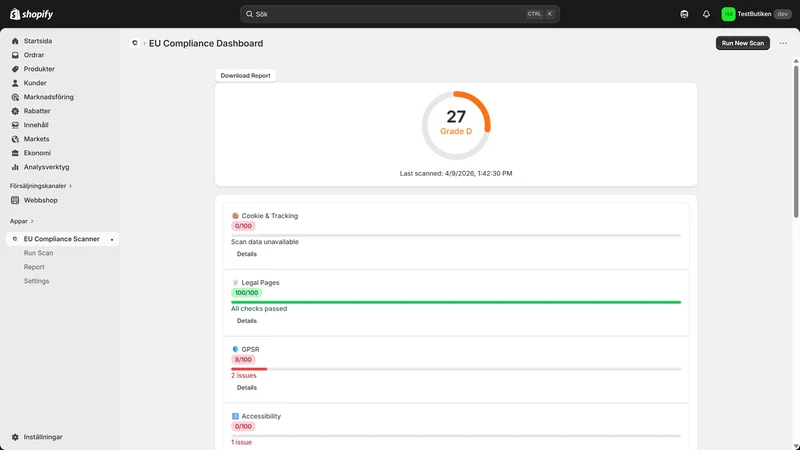Click the '2 issues' GPSR text
Screen dimensions: 800x450
pos(244,376)
